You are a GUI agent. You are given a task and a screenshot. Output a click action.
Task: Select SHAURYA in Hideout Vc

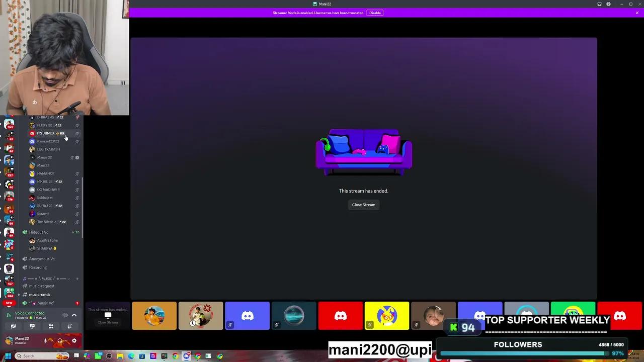(x=53, y=248)
